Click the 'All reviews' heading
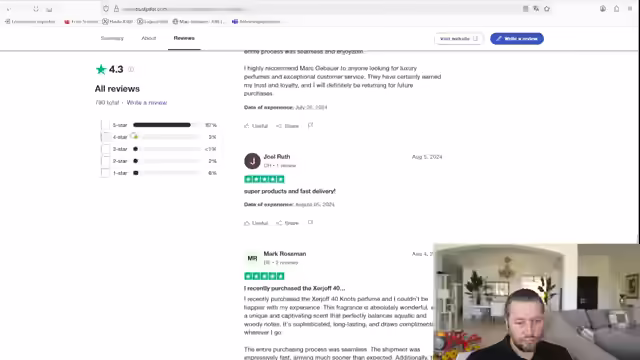The height and width of the screenshot is (360, 640). coord(117,89)
